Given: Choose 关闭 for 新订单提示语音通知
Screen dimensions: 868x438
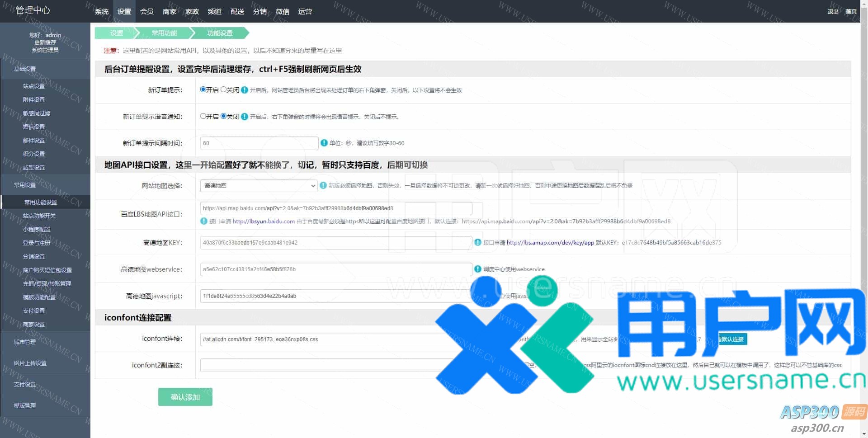Looking at the screenshot, I should 224,116.
